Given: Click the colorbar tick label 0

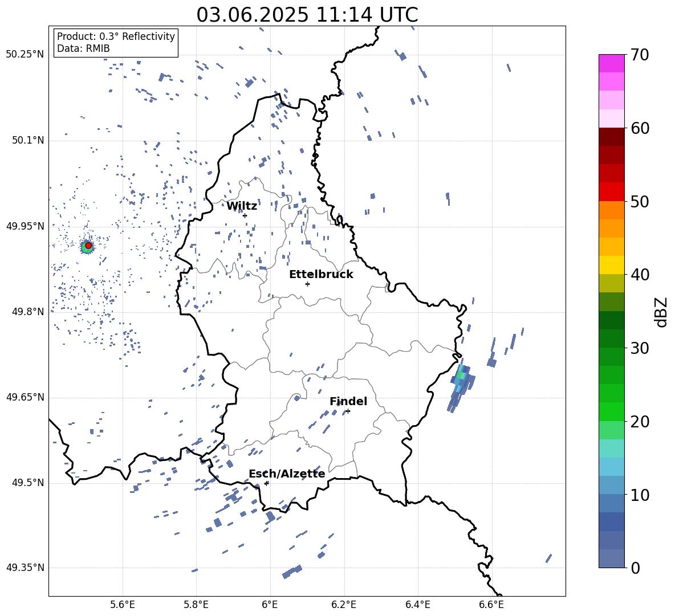Looking at the screenshot, I should 635,568.
